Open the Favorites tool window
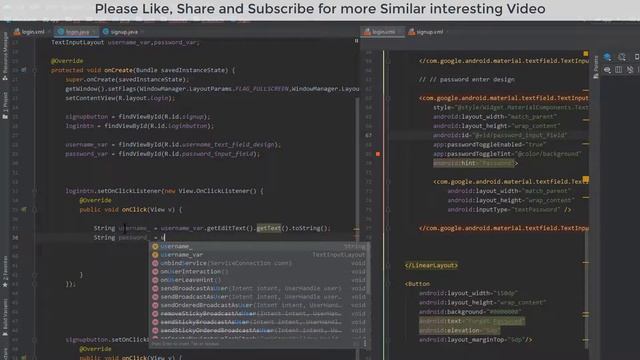640x360 pixels. [x=5, y=272]
